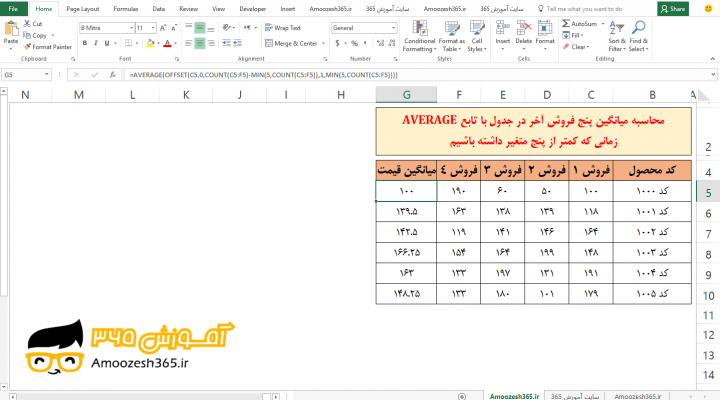Screen dimensions: 720x400
Task: Toggle Italic formatting
Action: [96, 43]
